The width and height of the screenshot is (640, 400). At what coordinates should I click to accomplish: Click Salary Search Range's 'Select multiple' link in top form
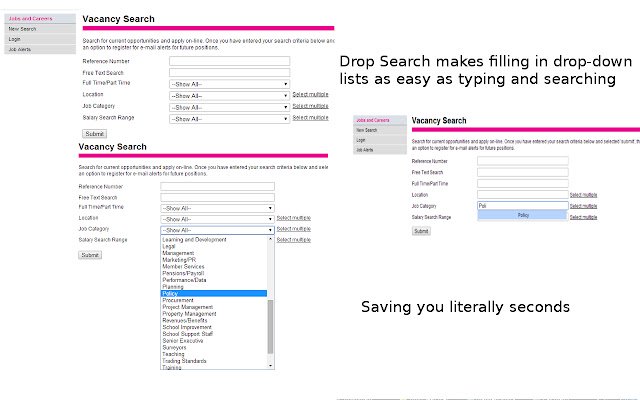click(310, 118)
